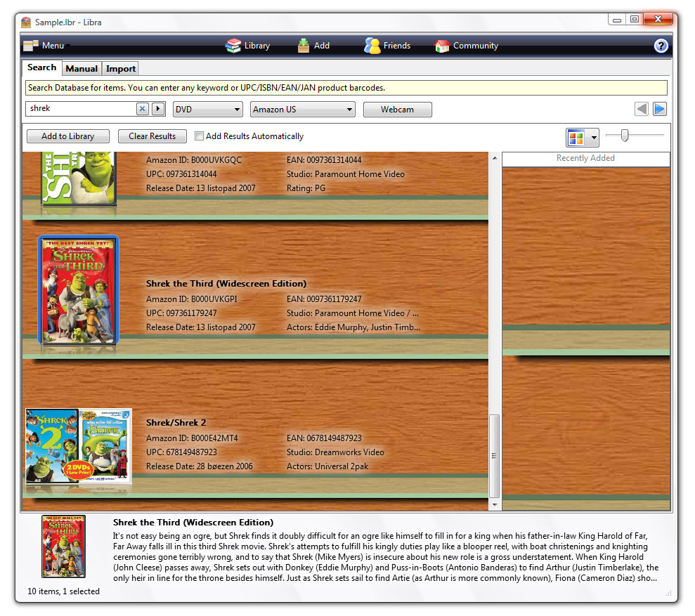
Task: Adjust the thumbnail size slider
Action: coord(625,135)
